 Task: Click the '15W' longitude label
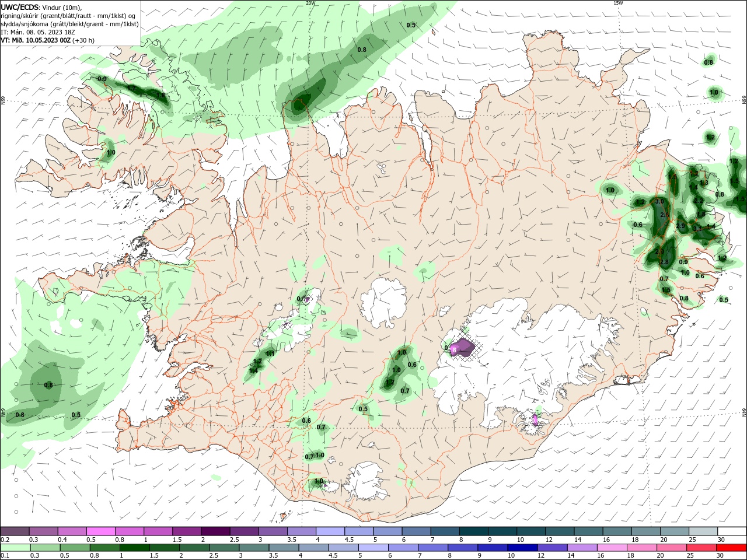[618, 3]
